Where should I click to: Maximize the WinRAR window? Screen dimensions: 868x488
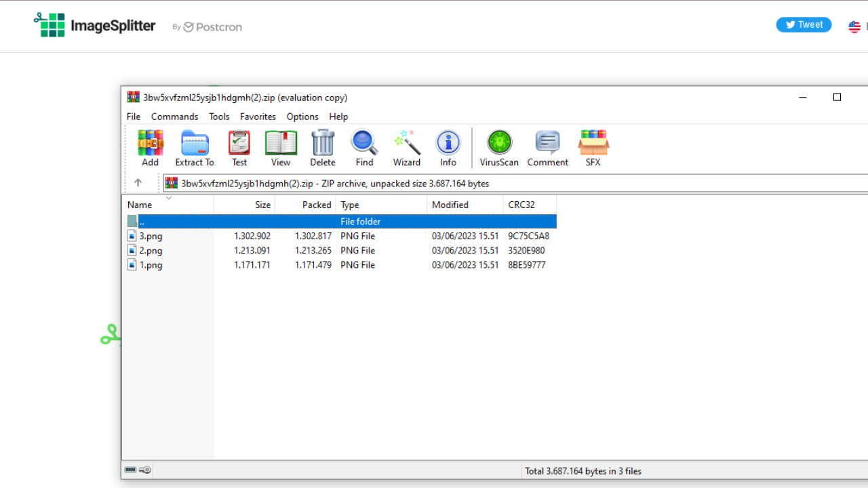coord(837,97)
